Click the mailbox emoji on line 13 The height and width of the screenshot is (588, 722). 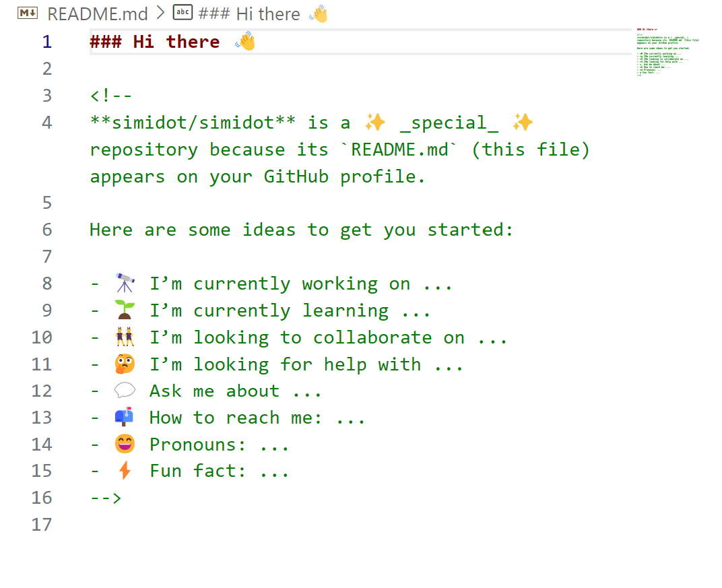pyautogui.click(x=124, y=418)
